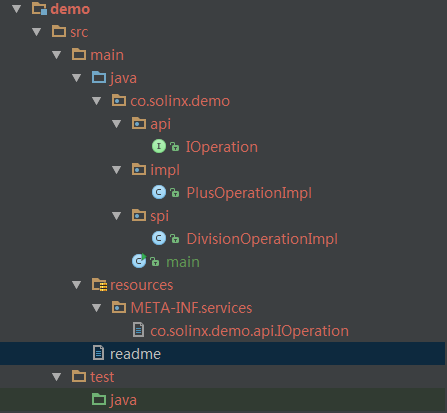Click the main directory folder icon
Screen dimensions: 447x413
coord(79,54)
